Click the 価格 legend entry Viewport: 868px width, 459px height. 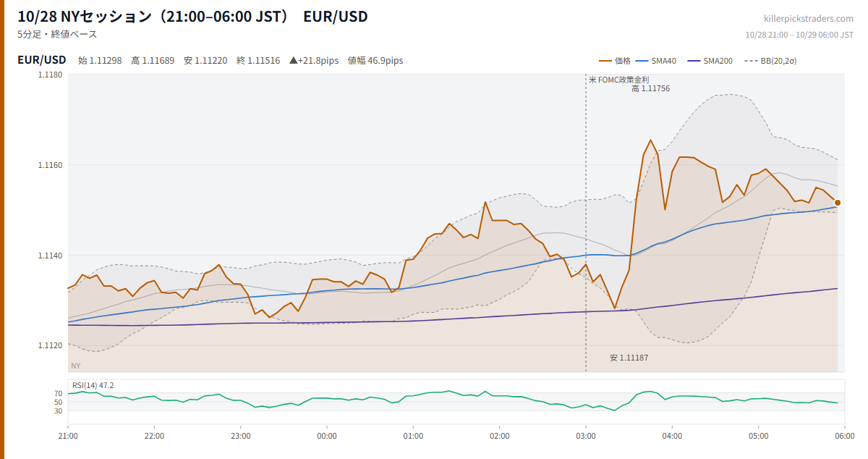pyautogui.click(x=616, y=61)
